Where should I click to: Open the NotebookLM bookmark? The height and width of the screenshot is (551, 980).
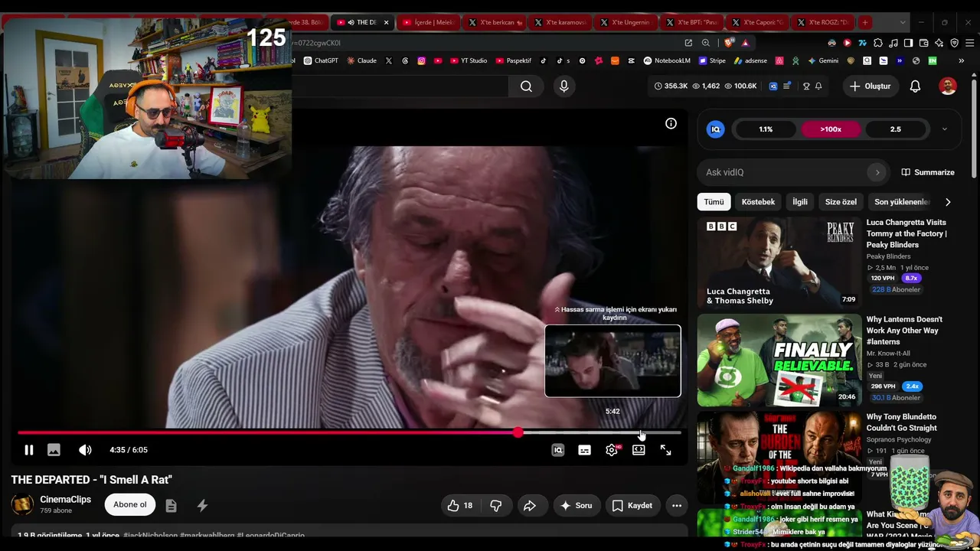[x=667, y=60]
